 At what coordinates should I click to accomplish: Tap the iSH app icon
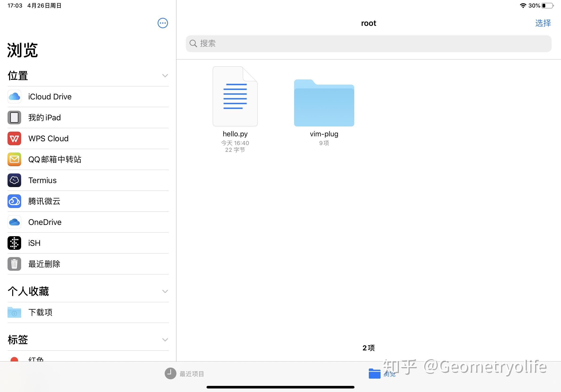[14, 243]
